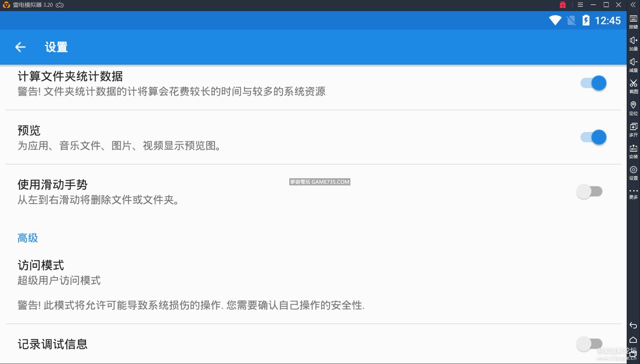Increase volume with the 加量 icon
Image resolution: width=640 pixels, height=364 pixels.
pyautogui.click(x=633, y=43)
